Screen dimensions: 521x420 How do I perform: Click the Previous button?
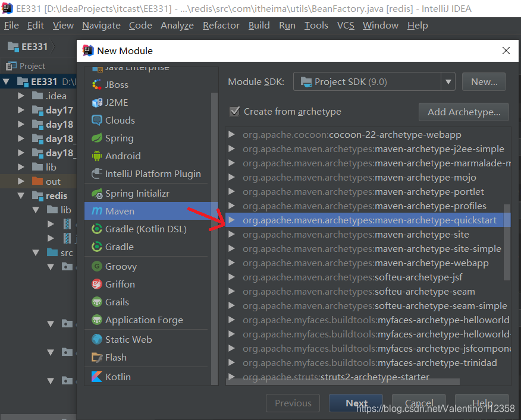[x=293, y=403]
